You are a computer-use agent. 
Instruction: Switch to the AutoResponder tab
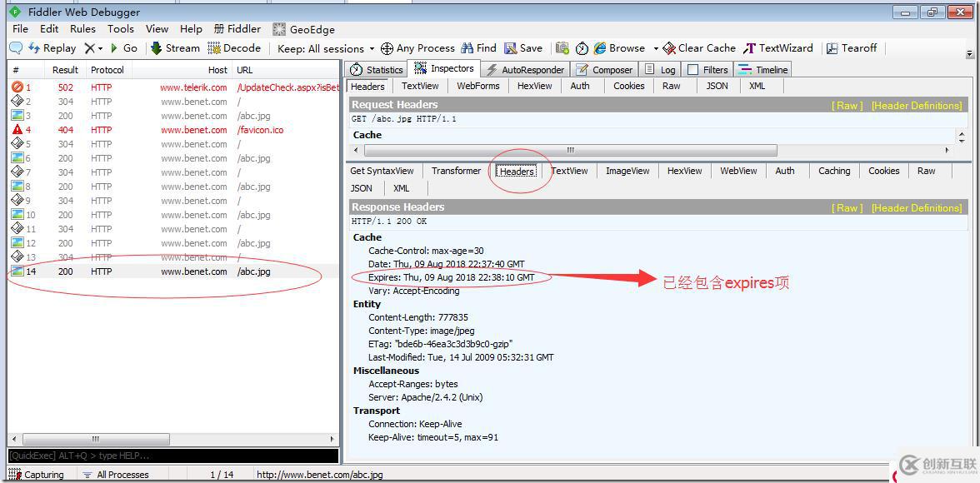pos(525,69)
